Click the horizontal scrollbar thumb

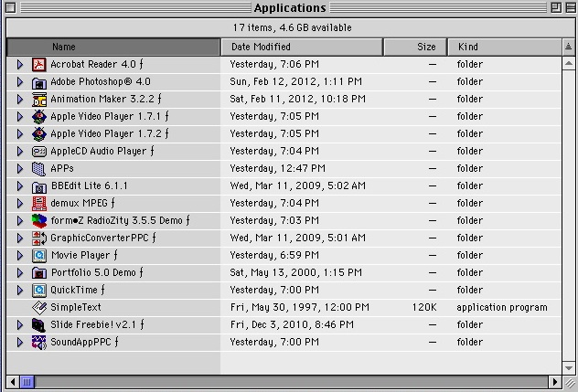[27, 382]
